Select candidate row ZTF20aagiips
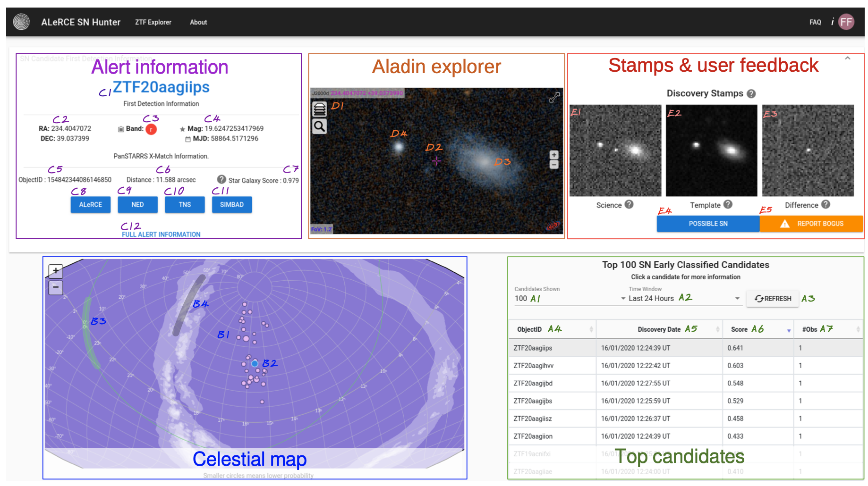Image resolution: width=868 pixels, height=486 pixels. [x=686, y=348]
